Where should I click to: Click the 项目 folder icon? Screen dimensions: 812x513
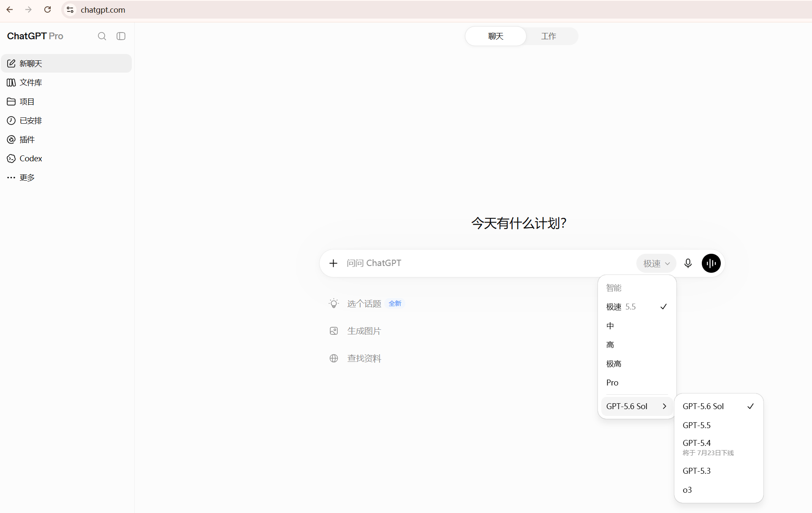point(11,101)
